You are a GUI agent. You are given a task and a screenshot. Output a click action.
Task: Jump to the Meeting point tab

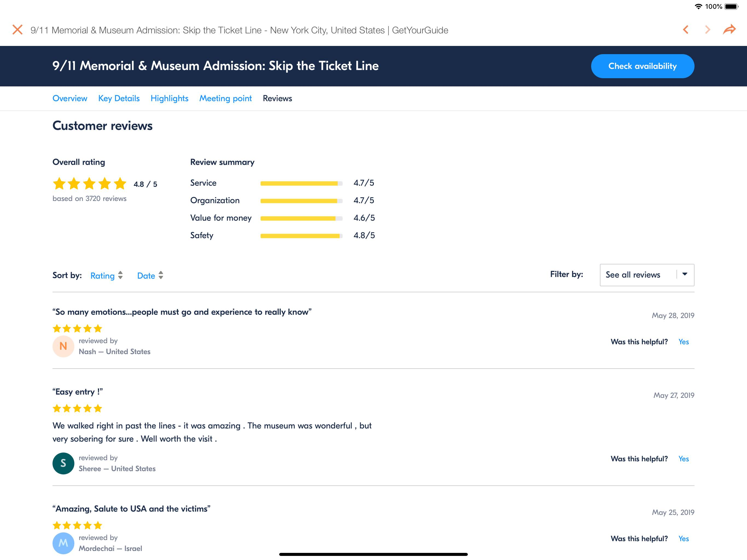coord(226,98)
